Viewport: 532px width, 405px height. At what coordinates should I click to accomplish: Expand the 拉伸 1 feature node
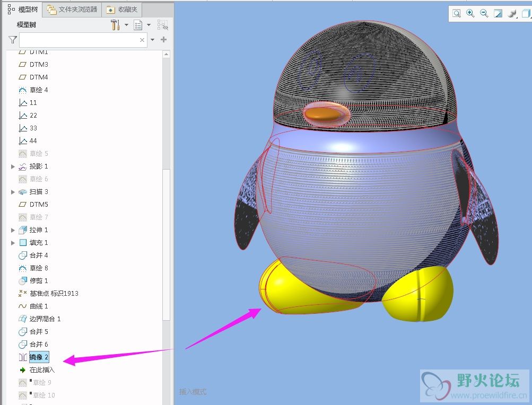(13, 230)
